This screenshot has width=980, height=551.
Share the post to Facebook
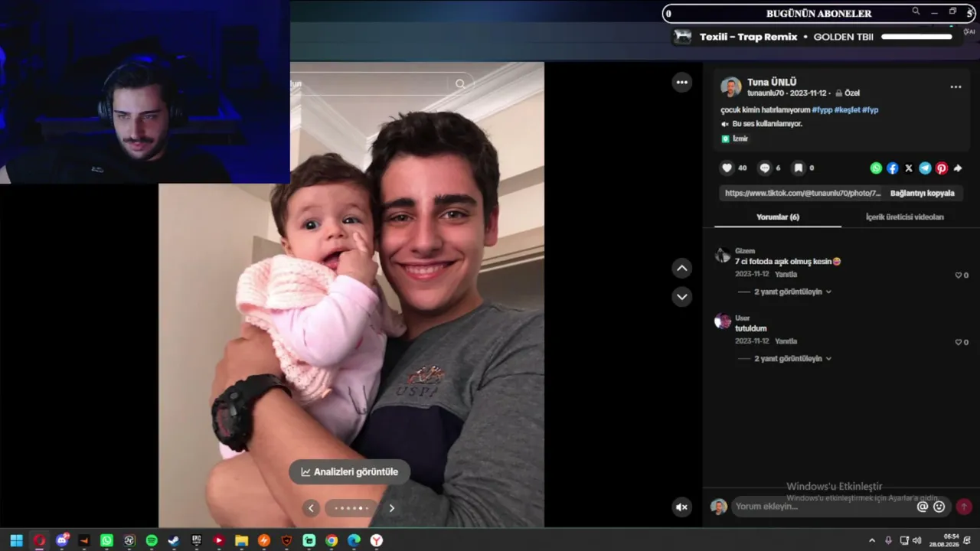(893, 168)
